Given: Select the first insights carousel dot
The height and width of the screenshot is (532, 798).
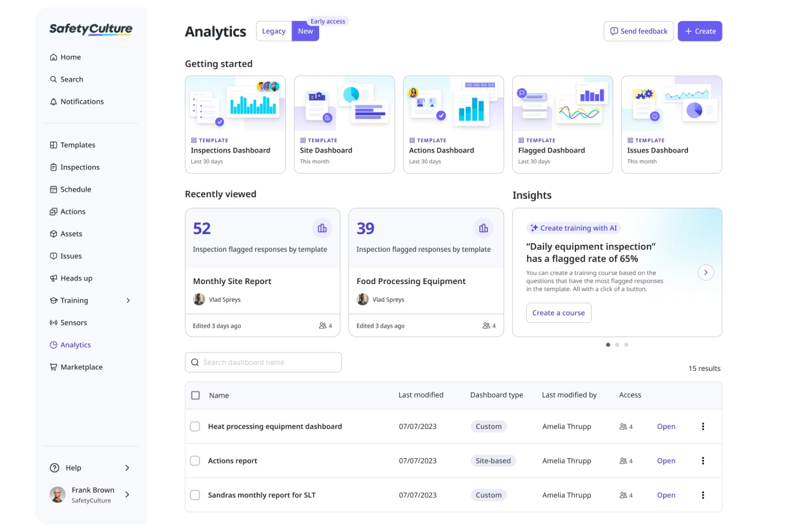Looking at the screenshot, I should click(608, 345).
